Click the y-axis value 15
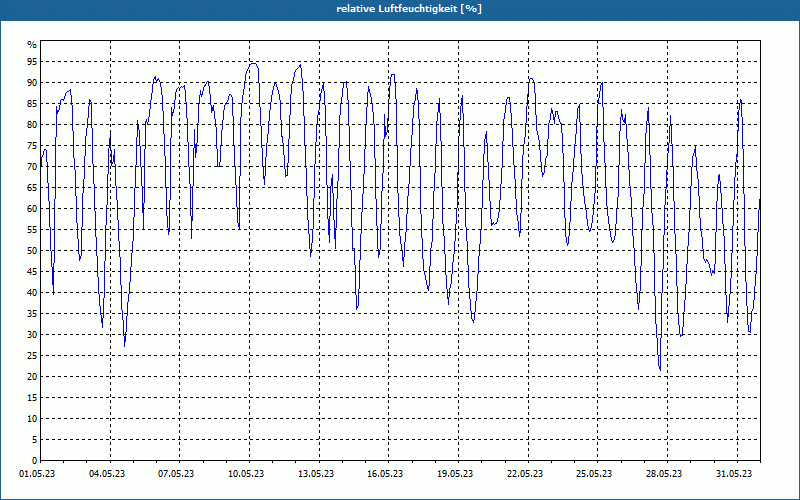 [32, 397]
